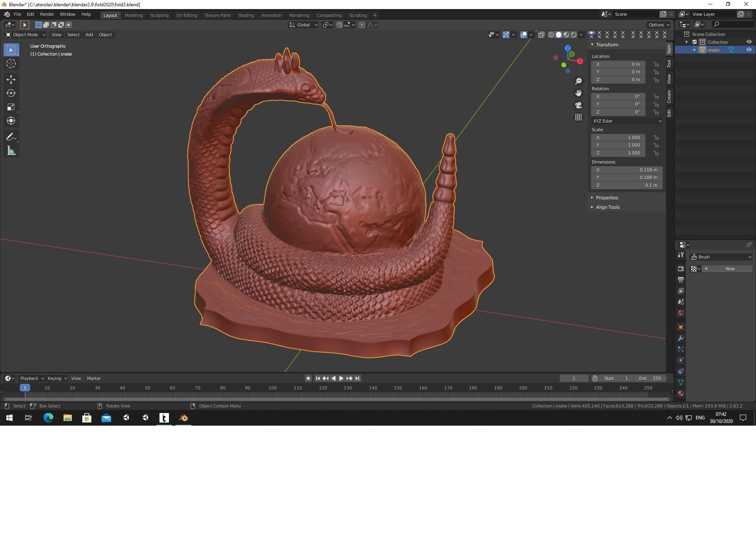Select the Cursor tool
The width and height of the screenshot is (756, 536).
tap(11, 63)
